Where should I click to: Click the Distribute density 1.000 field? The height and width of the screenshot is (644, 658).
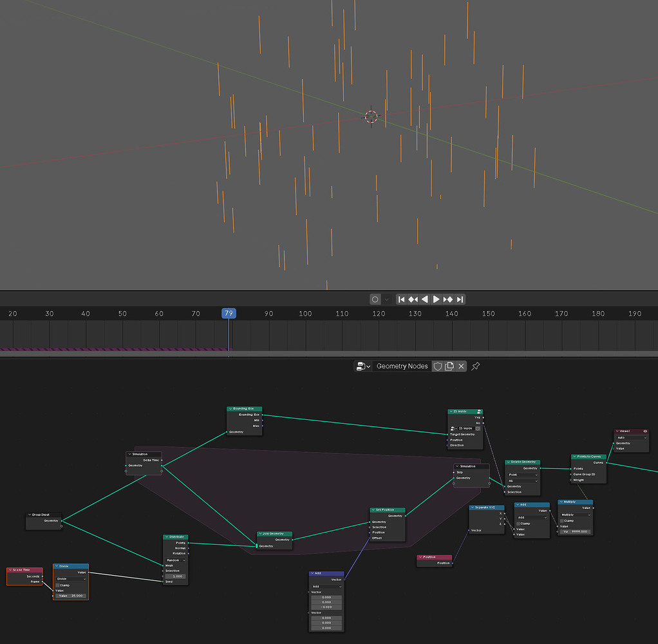(x=175, y=576)
